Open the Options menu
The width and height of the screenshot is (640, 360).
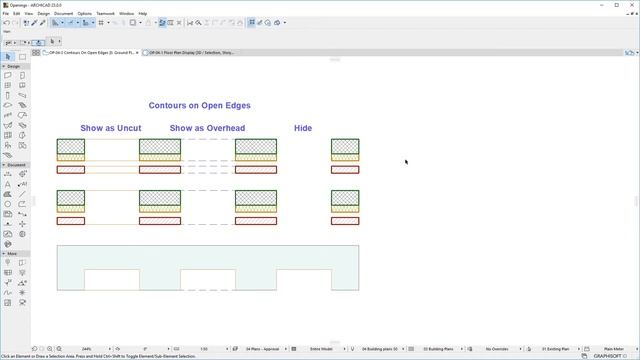(x=84, y=13)
